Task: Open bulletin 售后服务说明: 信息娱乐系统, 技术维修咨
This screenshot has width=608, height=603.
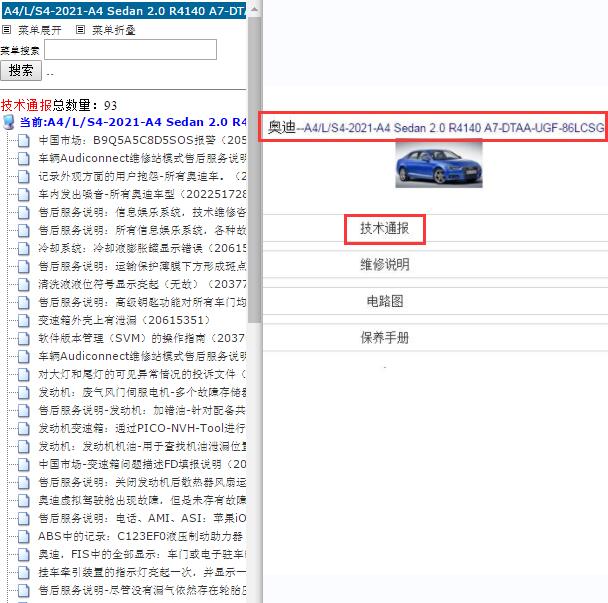Action: point(142,213)
